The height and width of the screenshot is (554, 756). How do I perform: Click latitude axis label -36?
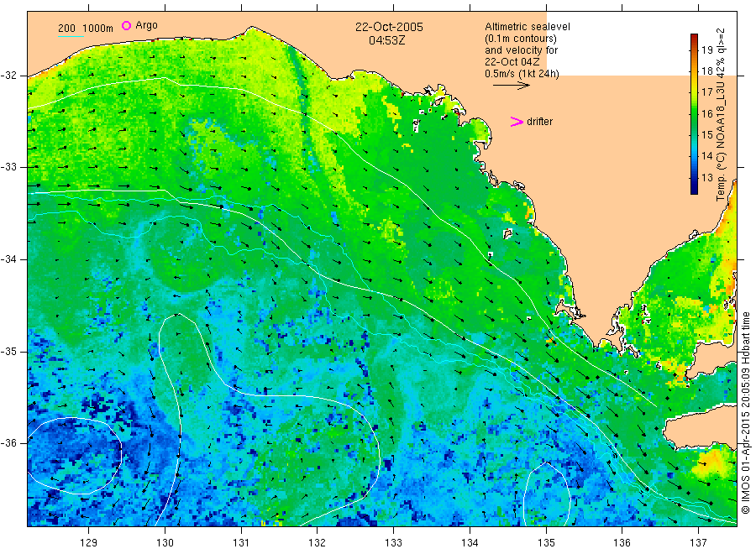8,443
